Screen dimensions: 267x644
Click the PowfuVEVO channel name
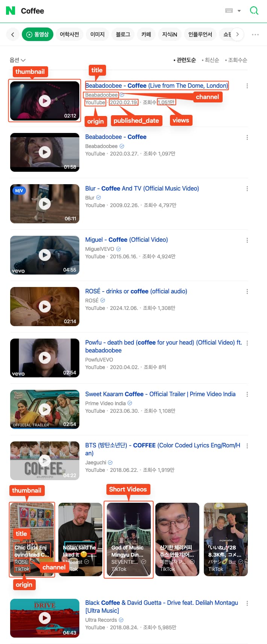(99, 360)
